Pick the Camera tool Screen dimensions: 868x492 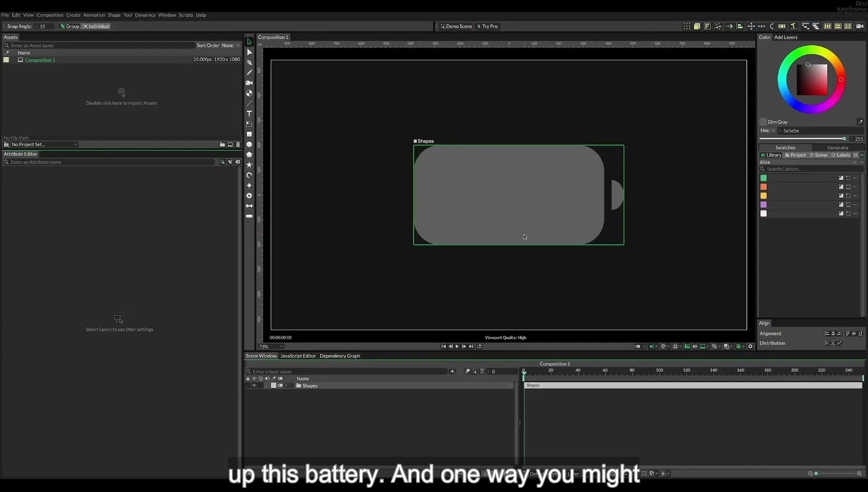[x=249, y=83]
